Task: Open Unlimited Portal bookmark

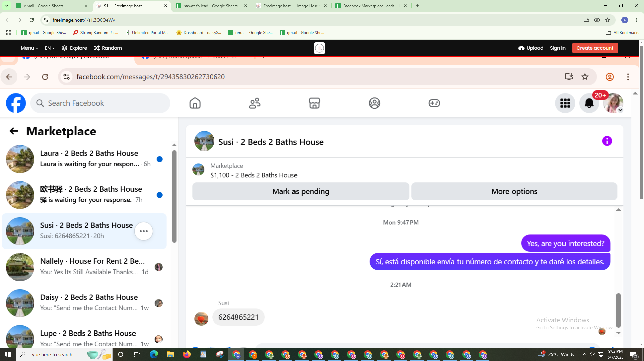Action: [x=148, y=33]
